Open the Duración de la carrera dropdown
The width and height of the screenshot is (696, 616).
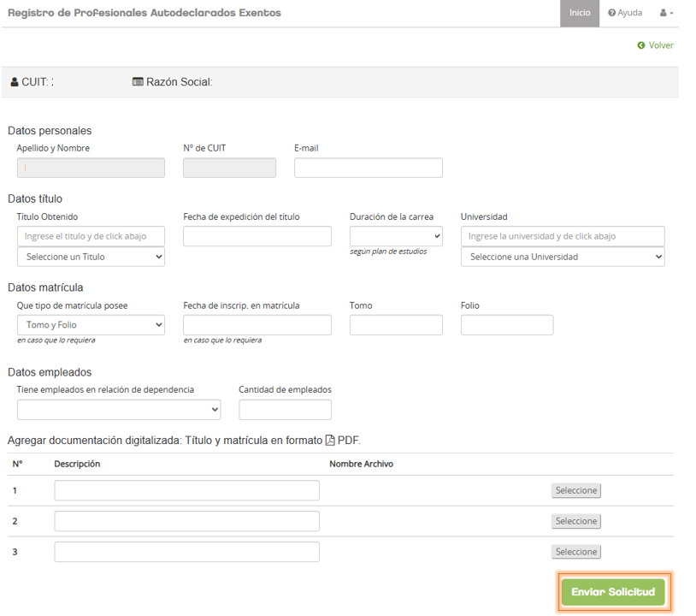point(396,236)
